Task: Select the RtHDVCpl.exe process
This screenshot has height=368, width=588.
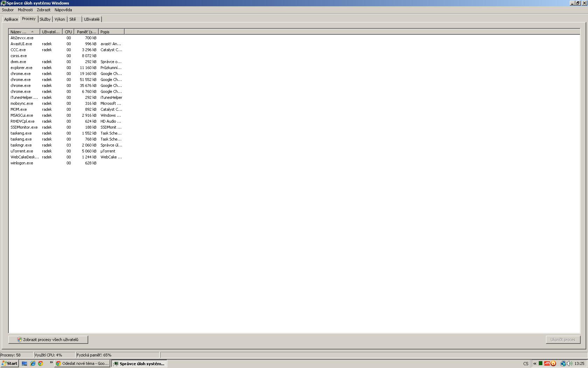Action: 66,121
